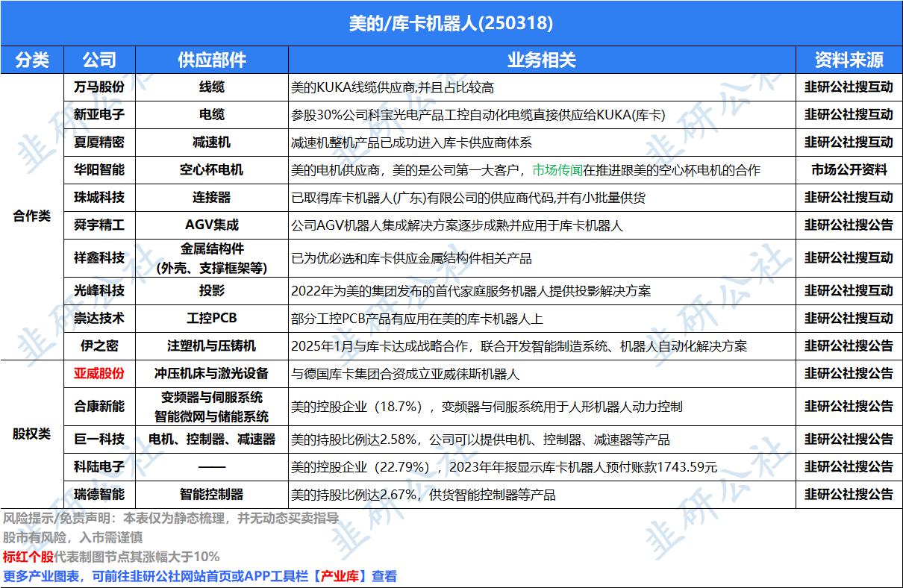This screenshot has width=903, height=588.
Task: Select the 资料来源 column header
Action: pyautogui.click(x=849, y=60)
